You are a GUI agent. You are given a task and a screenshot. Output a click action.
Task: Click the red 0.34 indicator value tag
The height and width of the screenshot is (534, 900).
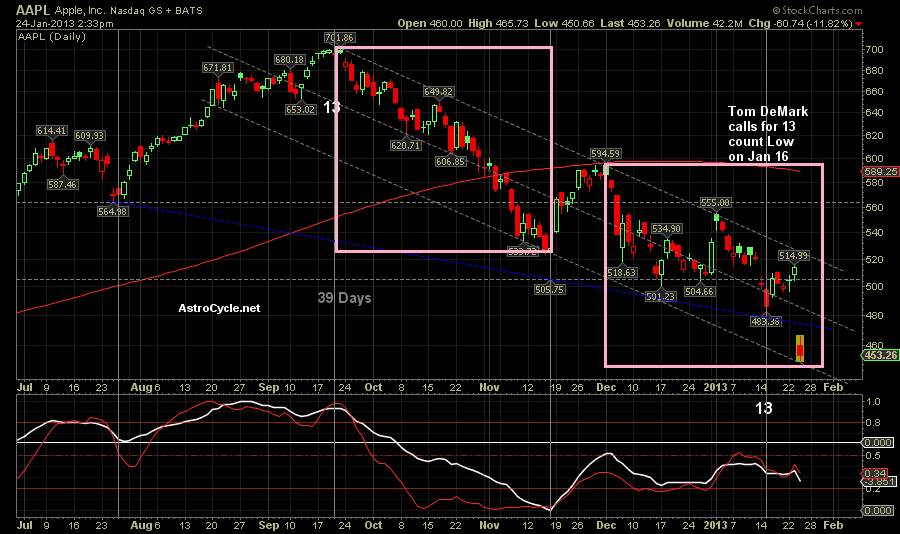click(x=875, y=474)
